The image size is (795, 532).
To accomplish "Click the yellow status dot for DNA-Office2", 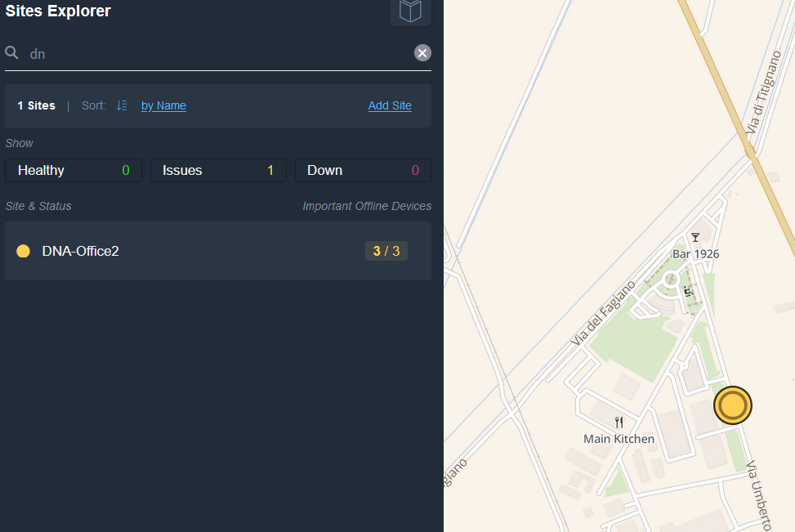I will coord(24,251).
